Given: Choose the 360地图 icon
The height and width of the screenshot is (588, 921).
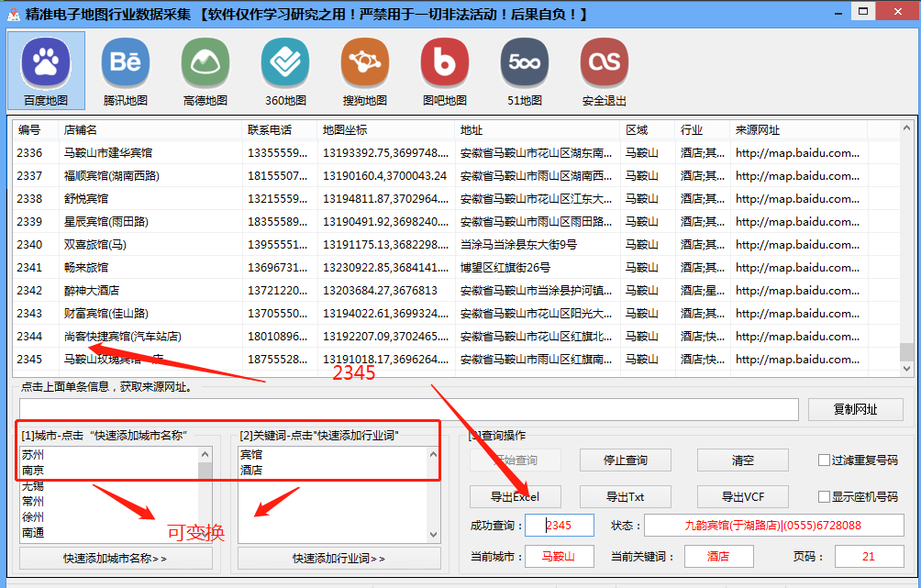Looking at the screenshot, I should (x=285, y=62).
